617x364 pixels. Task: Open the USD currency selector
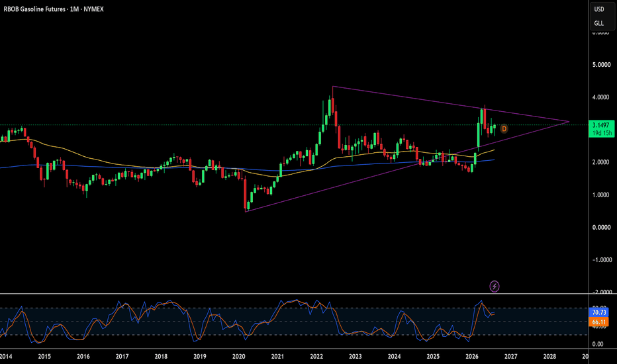click(599, 9)
